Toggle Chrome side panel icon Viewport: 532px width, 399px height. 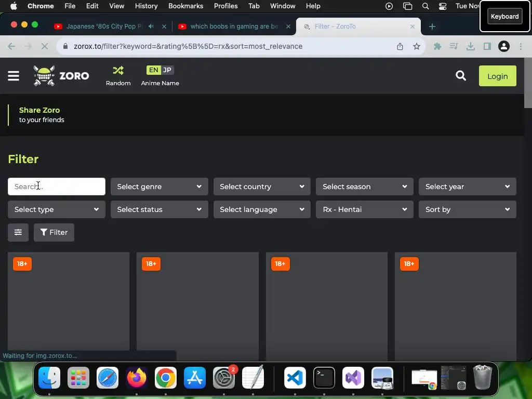(x=487, y=46)
